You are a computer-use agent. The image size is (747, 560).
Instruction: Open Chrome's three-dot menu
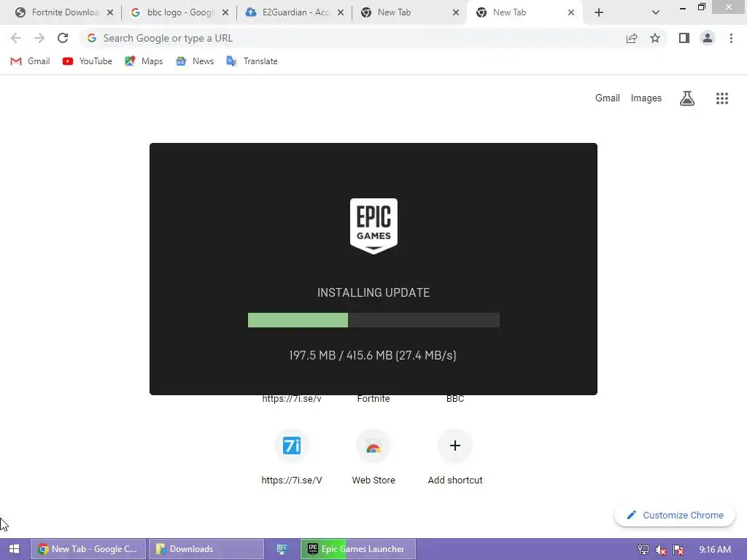(731, 38)
